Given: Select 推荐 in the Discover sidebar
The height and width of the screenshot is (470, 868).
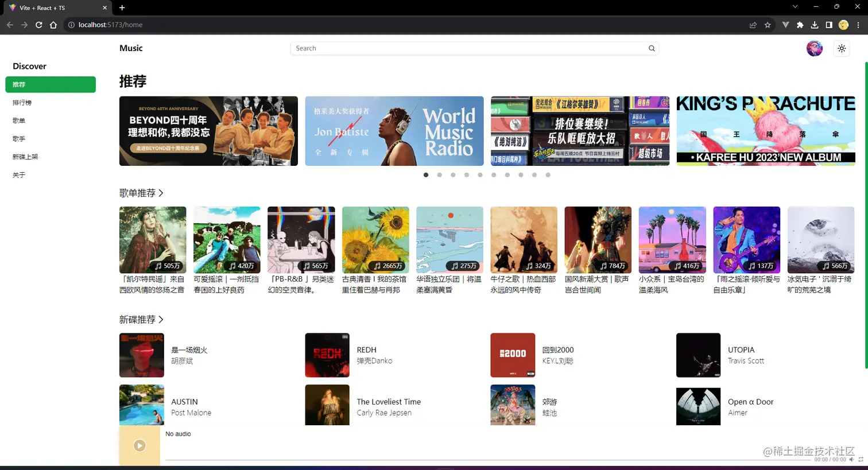Looking at the screenshot, I should [x=51, y=84].
